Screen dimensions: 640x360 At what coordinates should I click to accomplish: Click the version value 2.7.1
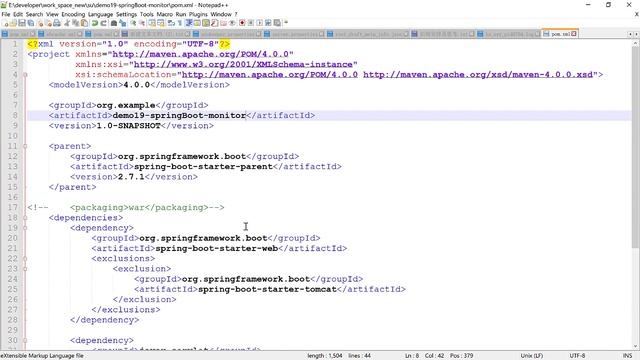131,177
